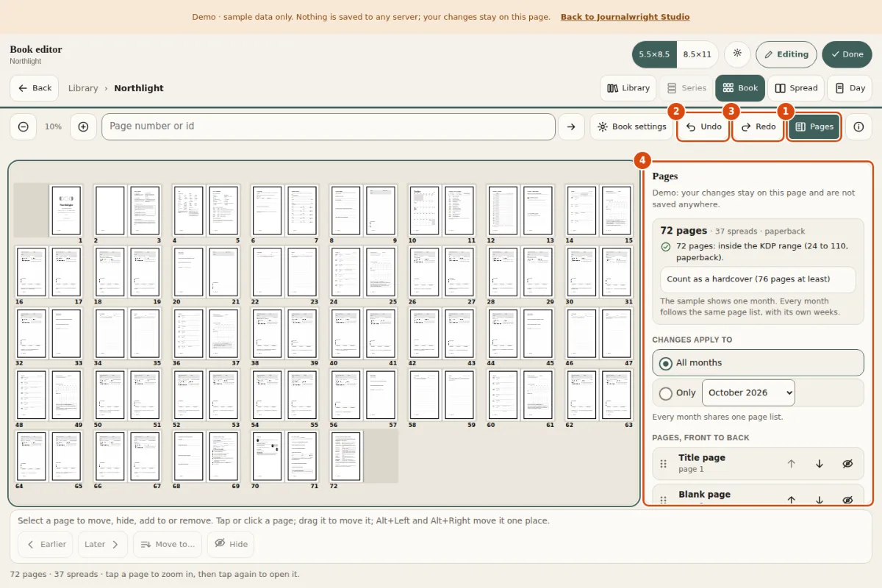Move Blank page down
Image resolution: width=882 pixels, height=588 pixels.
tap(820, 500)
